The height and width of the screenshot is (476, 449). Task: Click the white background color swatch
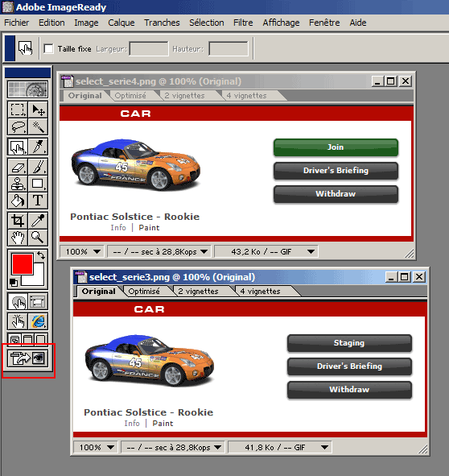(x=38, y=279)
